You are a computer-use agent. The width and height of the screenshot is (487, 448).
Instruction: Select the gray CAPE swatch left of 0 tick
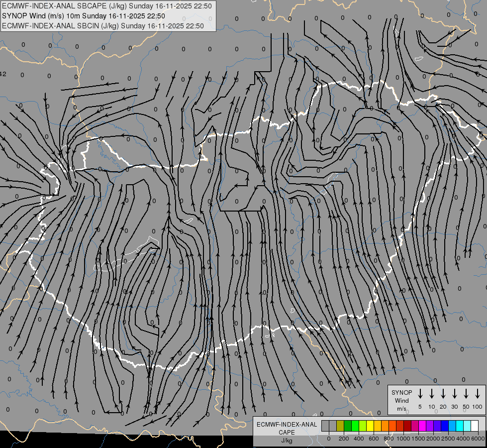(x=325, y=426)
